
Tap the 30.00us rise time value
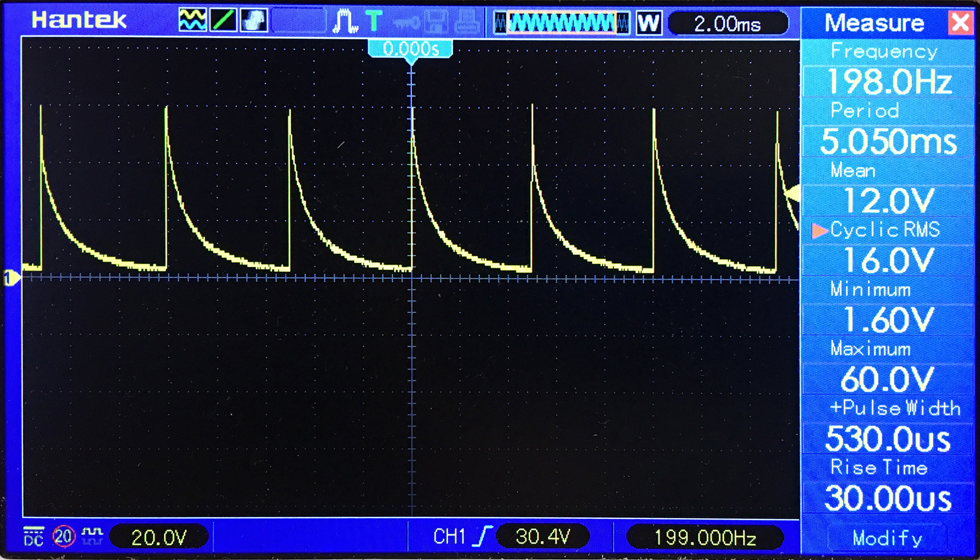(887, 498)
